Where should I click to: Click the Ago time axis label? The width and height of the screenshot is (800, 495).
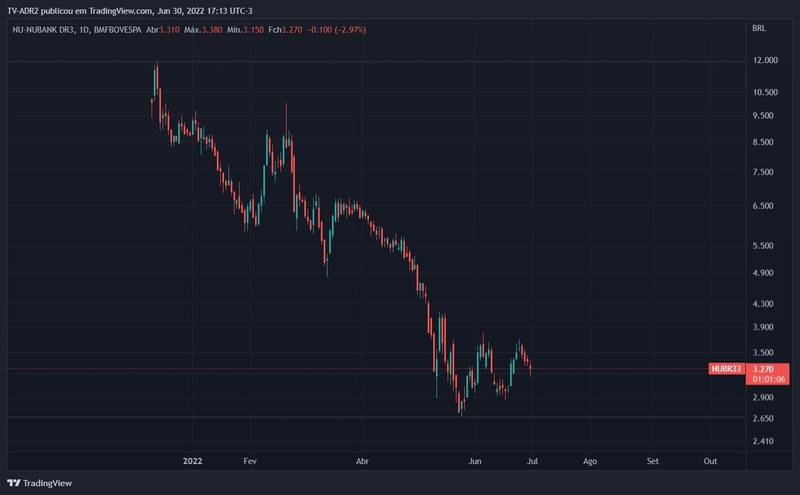click(x=590, y=461)
